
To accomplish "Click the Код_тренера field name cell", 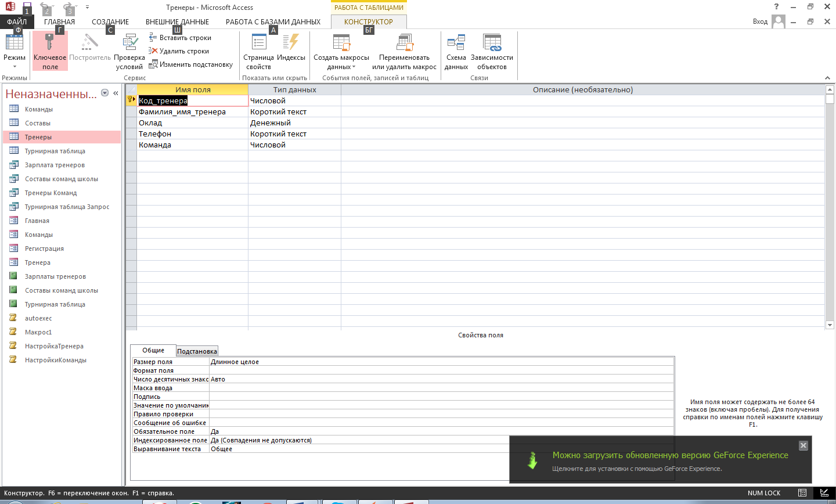I will [x=192, y=100].
